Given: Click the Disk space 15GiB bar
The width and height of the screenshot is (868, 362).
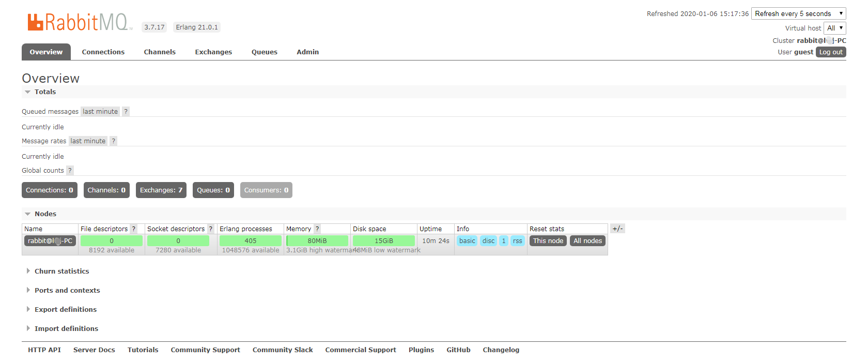Looking at the screenshot, I should pos(384,240).
